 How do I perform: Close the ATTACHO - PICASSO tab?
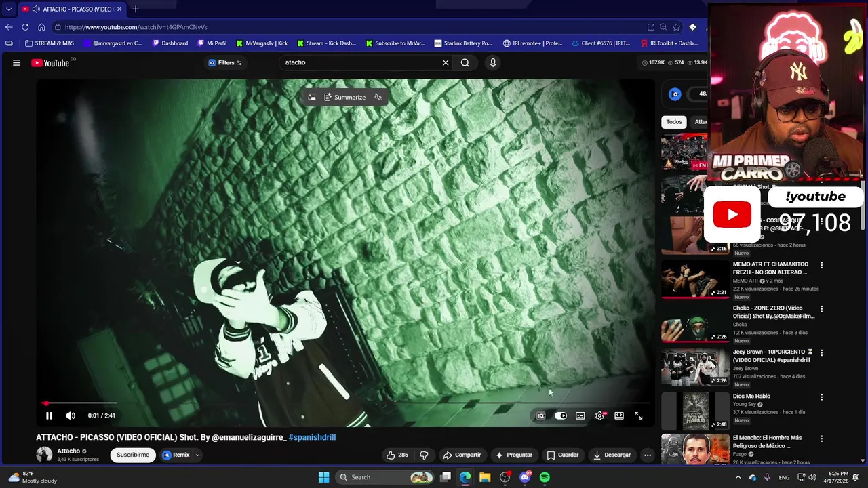[119, 9]
